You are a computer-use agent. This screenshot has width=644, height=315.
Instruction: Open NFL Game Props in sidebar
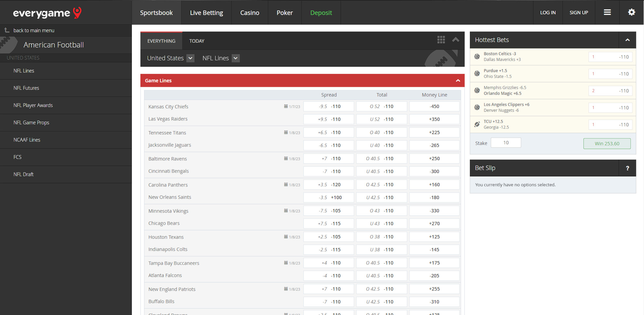[66, 122]
